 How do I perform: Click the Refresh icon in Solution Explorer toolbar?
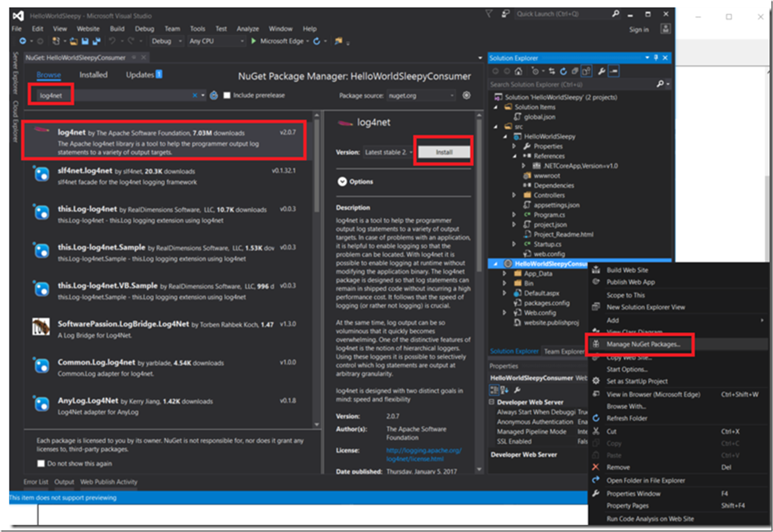[563, 71]
